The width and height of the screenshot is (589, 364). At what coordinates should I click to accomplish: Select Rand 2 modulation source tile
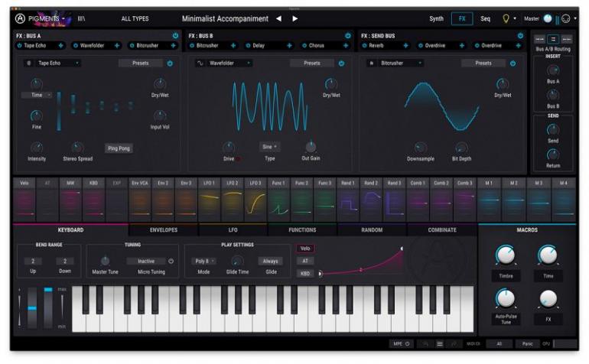371,200
